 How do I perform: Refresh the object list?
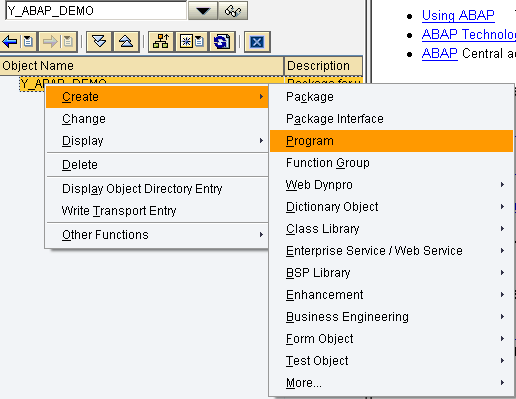coord(222,42)
